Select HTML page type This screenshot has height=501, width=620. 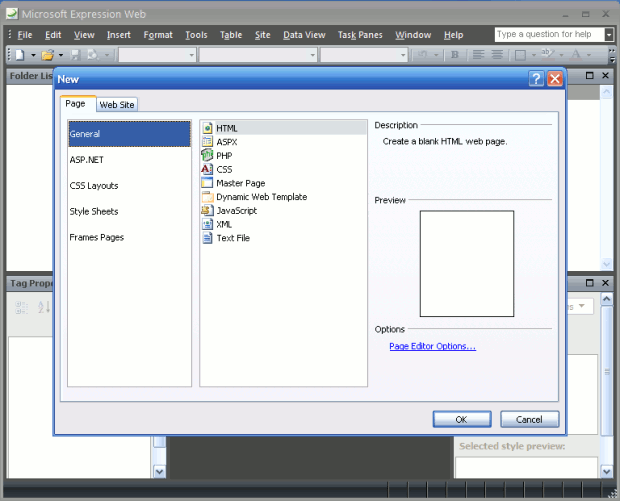click(283, 128)
